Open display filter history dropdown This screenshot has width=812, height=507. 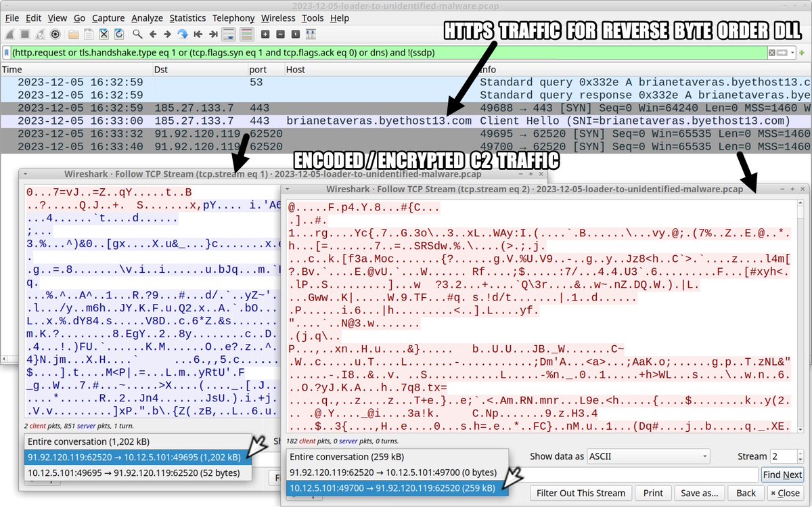coord(792,52)
